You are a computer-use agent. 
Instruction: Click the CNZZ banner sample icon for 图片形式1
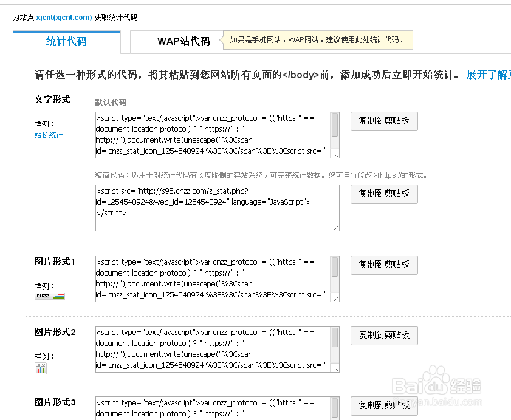(50, 296)
